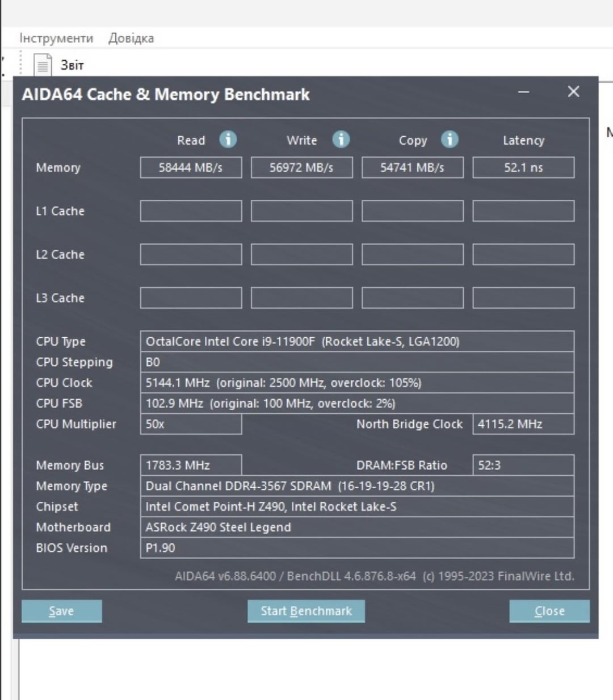Image resolution: width=613 pixels, height=700 pixels.
Task: Click the North Bridge Clock value 4115.2 MHz
Action: click(523, 424)
